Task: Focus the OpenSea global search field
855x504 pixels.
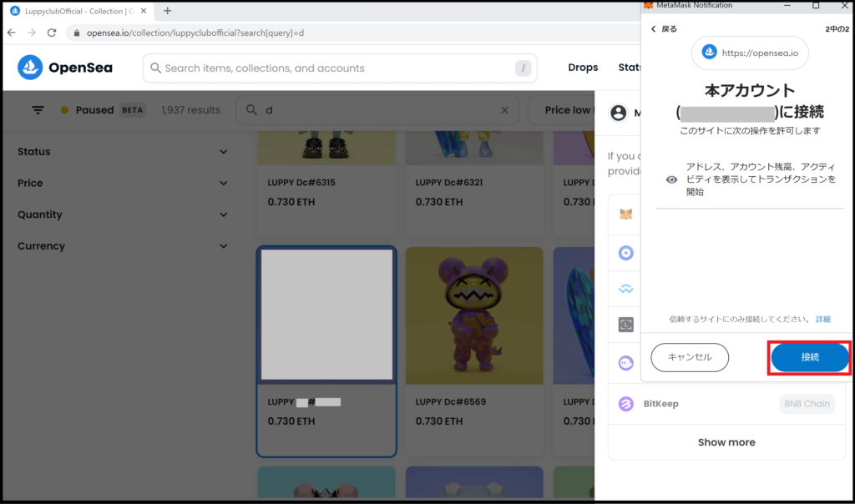Action: [340, 68]
